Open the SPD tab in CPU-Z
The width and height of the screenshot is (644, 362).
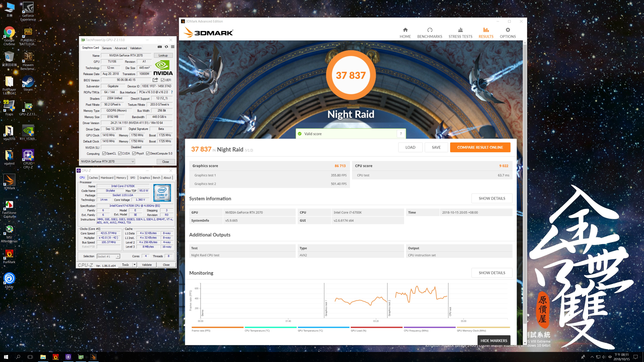(132, 178)
